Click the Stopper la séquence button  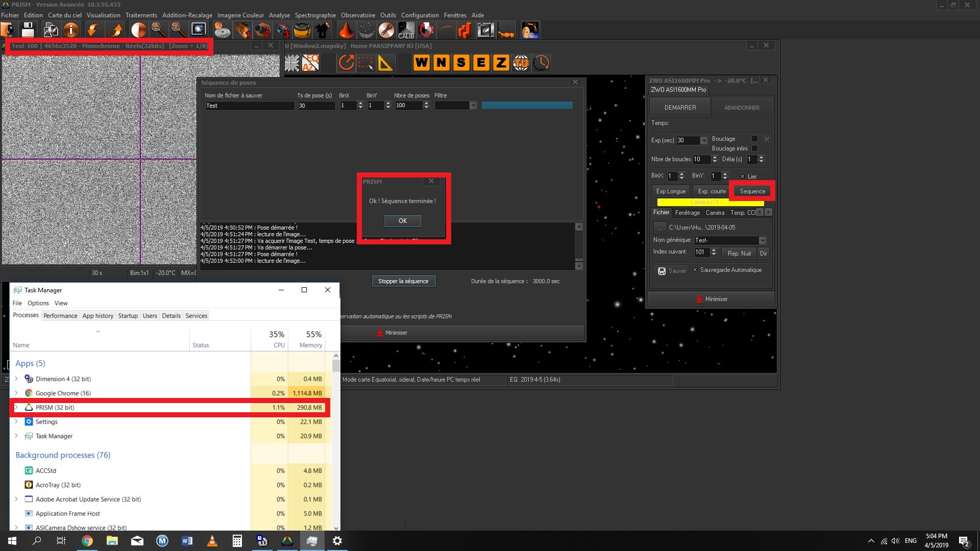(x=403, y=281)
